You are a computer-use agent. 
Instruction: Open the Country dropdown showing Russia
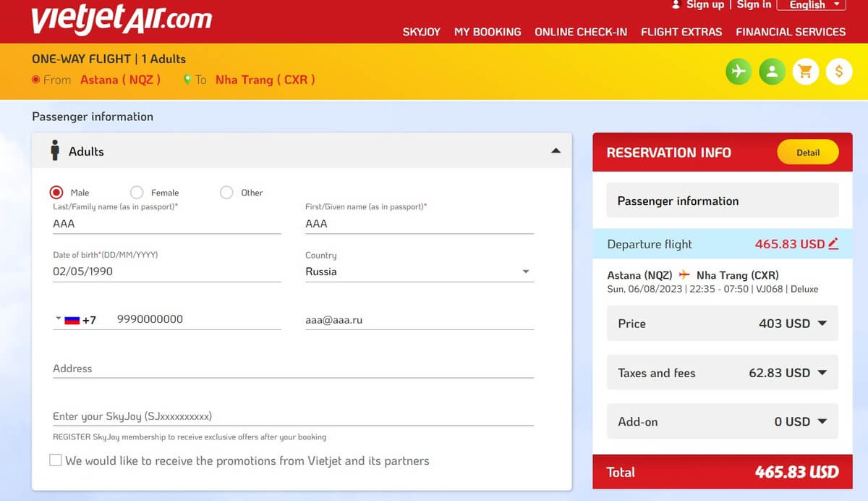tap(420, 271)
